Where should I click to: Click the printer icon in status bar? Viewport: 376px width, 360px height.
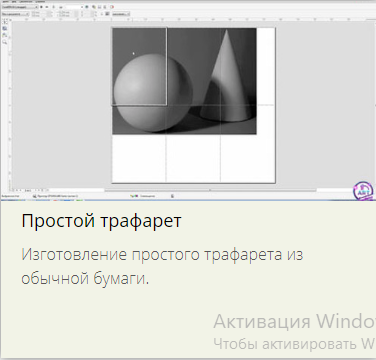click(34, 196)
